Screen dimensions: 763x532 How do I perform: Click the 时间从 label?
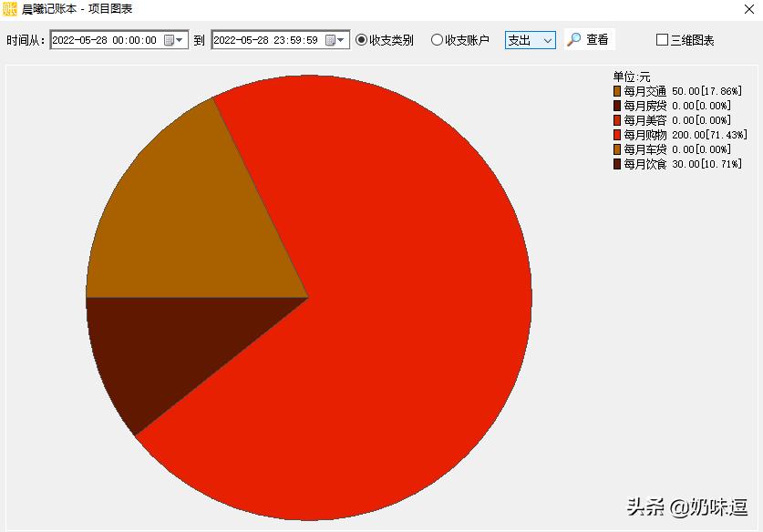click(x=26, y=40)
